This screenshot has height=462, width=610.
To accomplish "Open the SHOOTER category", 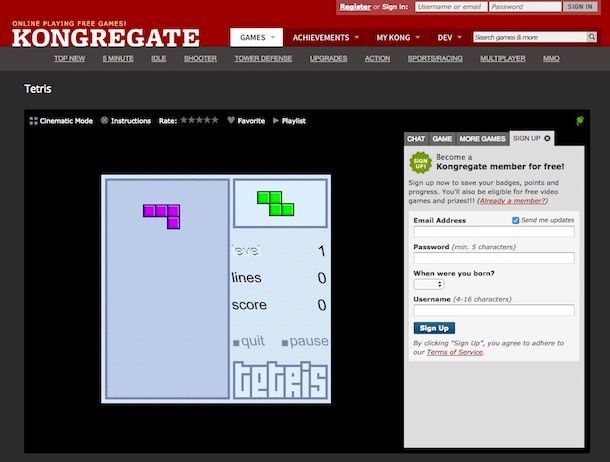I will coord(200,58).
